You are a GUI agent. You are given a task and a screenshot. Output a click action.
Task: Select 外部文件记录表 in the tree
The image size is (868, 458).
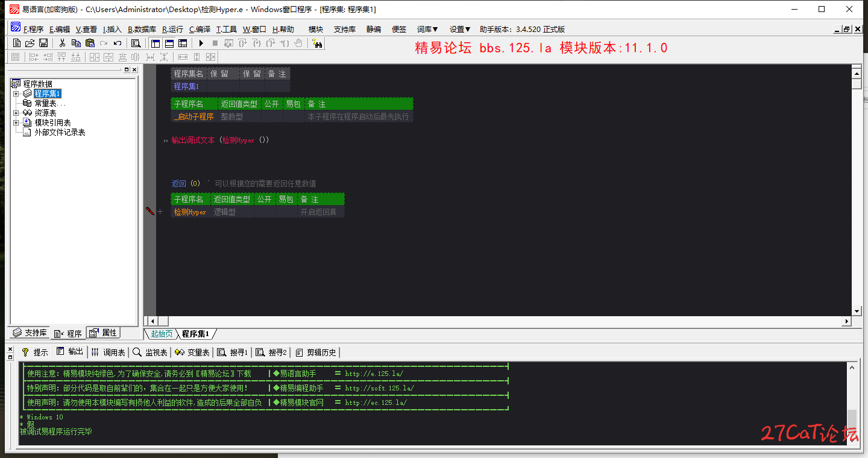coord(60,132)
